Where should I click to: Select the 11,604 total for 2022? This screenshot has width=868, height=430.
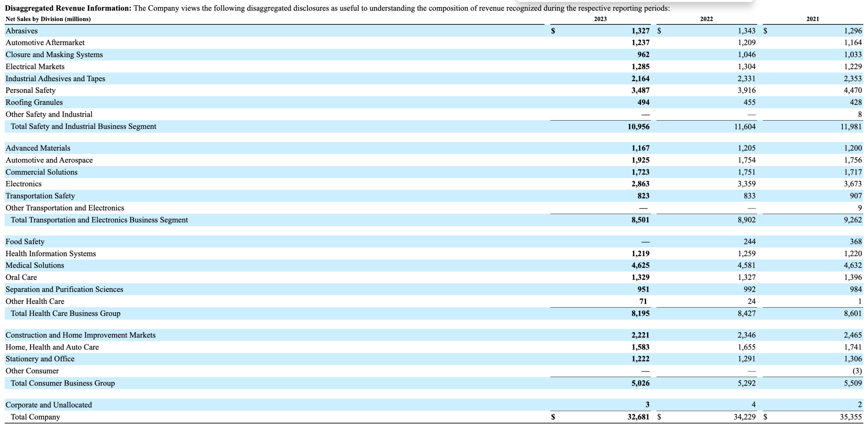click(745, 127)
